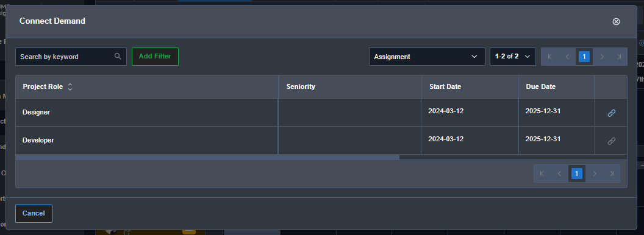Image resolution: width=644 pixels, height=235 pixels.
Task: Go to next page in bottom pagination
Action: [595, 174]
